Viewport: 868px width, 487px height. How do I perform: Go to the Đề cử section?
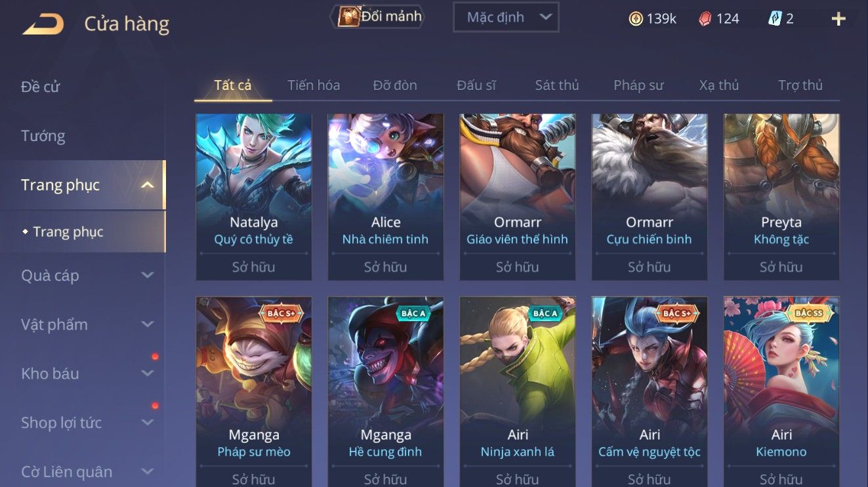(x=41, y=87)
